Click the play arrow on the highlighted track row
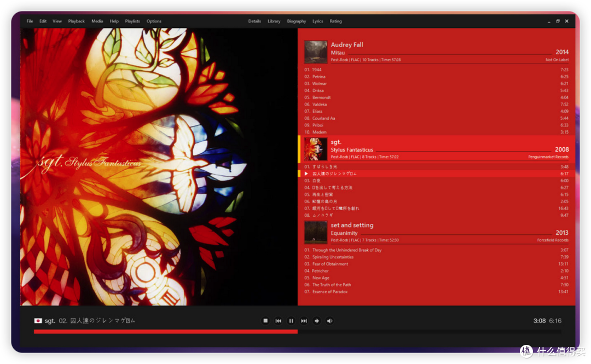 [306, 174]
